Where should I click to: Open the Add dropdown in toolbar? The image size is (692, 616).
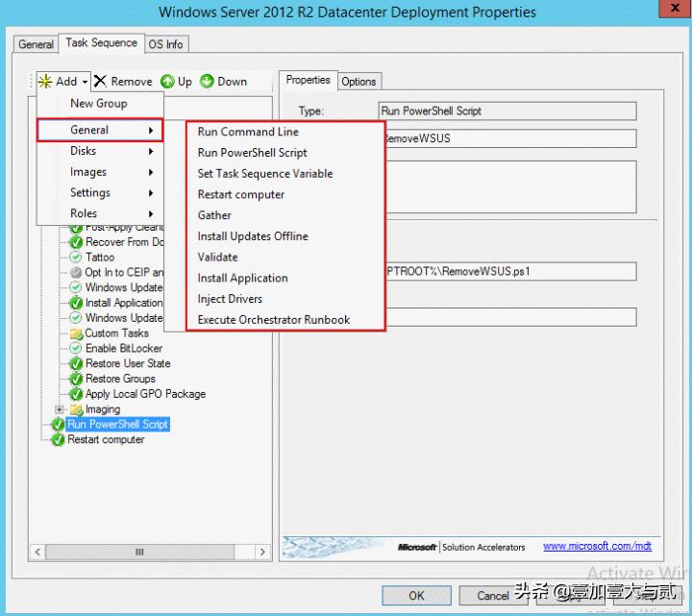63,82
